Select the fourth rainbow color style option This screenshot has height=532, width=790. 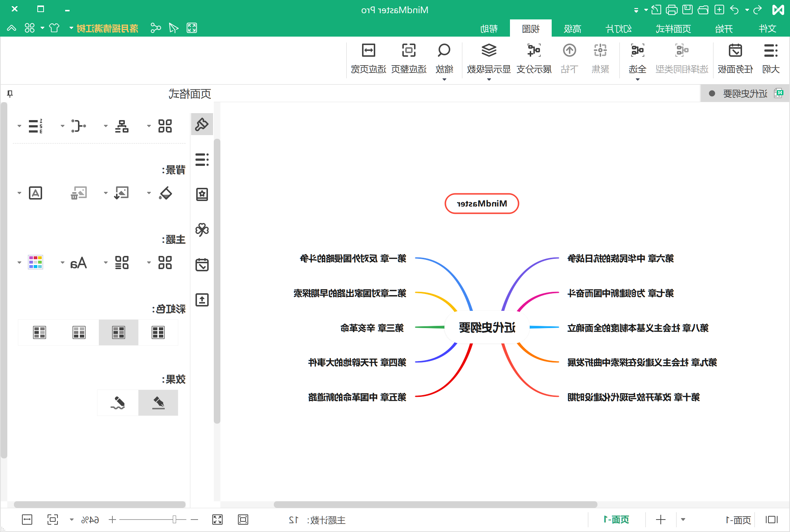[x=40, y=332]
